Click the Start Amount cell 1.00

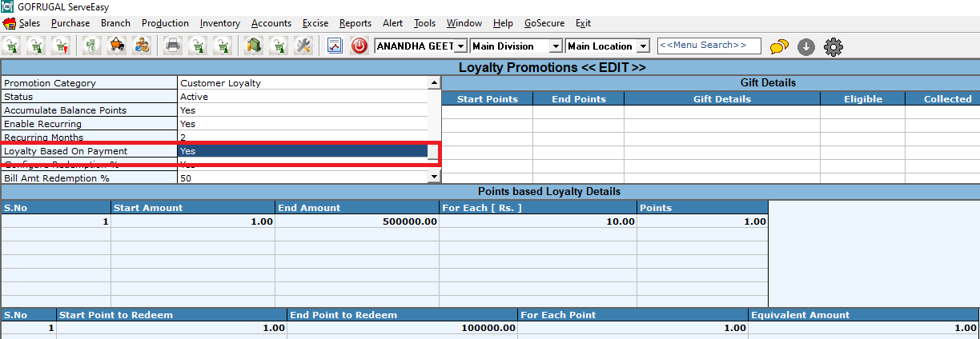193,221
